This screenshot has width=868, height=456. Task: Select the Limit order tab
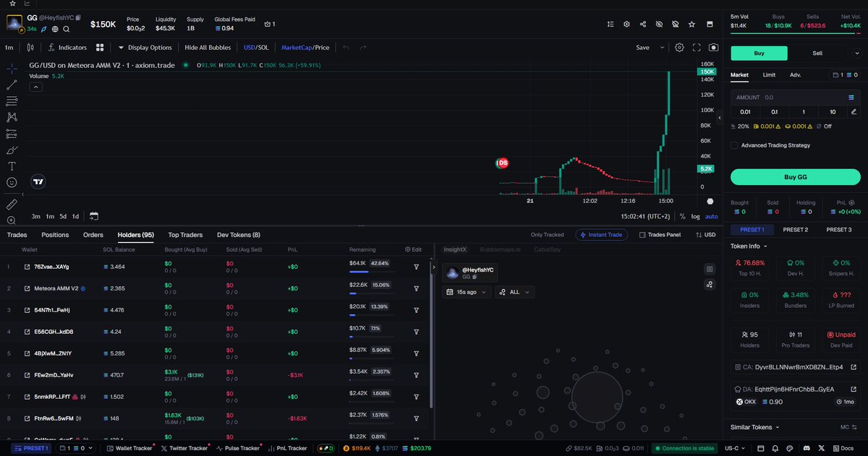click(769, 74)
